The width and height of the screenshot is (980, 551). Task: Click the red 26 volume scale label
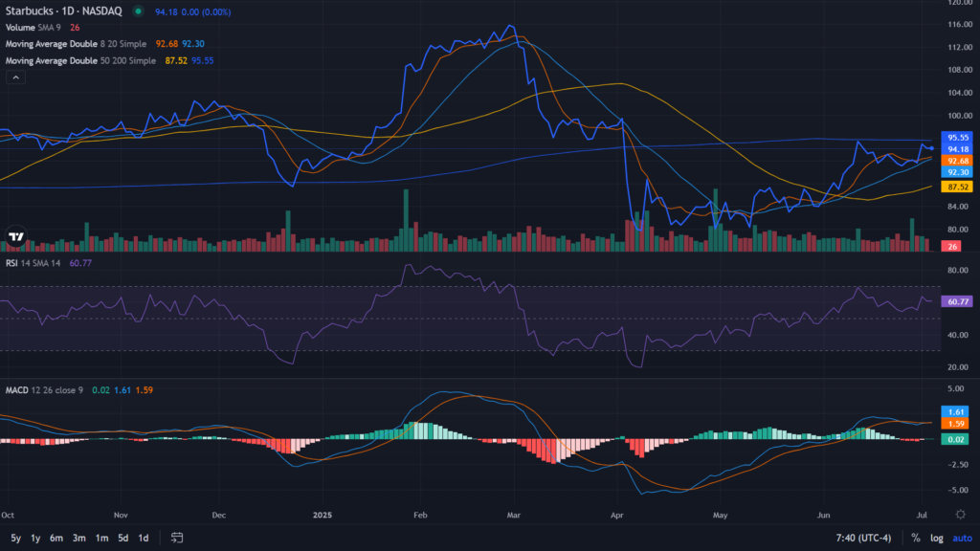(951, 246)
